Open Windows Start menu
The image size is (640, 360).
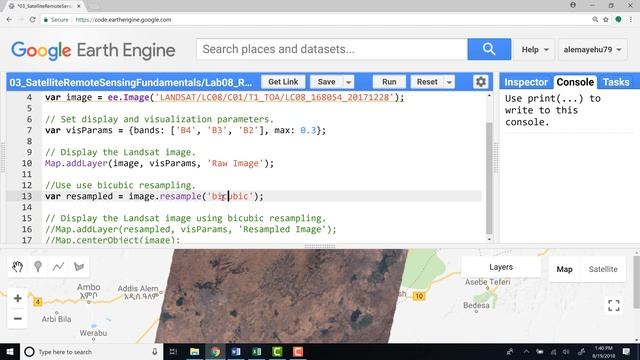[10, 351]
